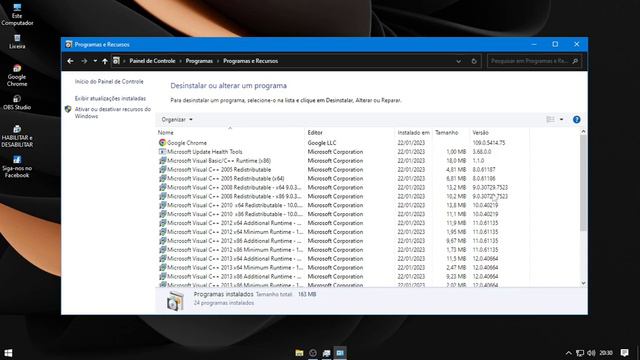640x360 pixels.
Task: Sort by the Nome column header
Action: click(230, 133)
